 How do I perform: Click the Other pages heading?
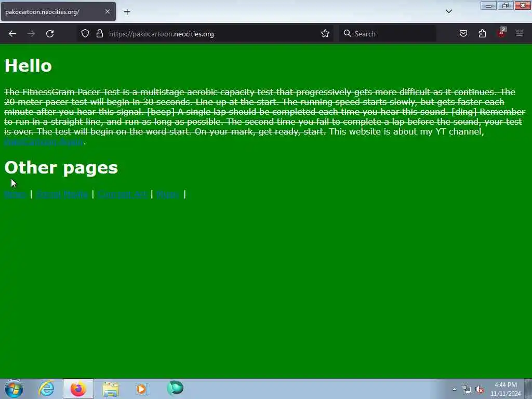pos(61,168)
